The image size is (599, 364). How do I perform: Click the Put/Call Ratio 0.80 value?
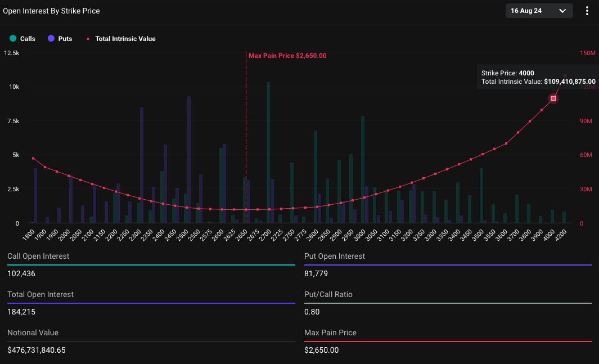(x=312, y=312)
